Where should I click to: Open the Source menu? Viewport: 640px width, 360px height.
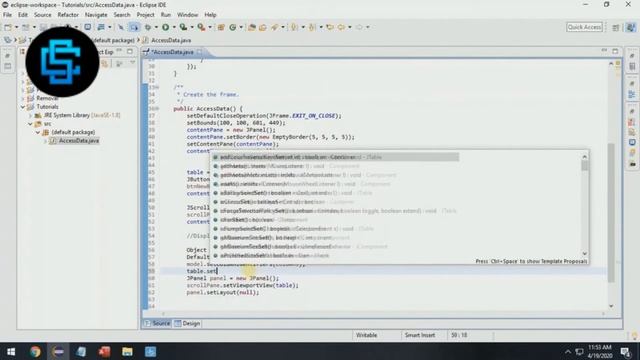42,15
